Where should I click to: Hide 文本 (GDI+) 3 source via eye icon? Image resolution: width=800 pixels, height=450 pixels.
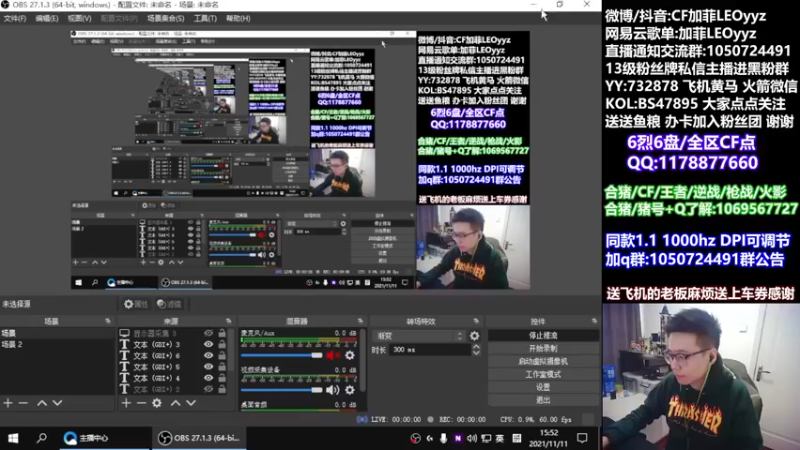[x=208, y=344]
